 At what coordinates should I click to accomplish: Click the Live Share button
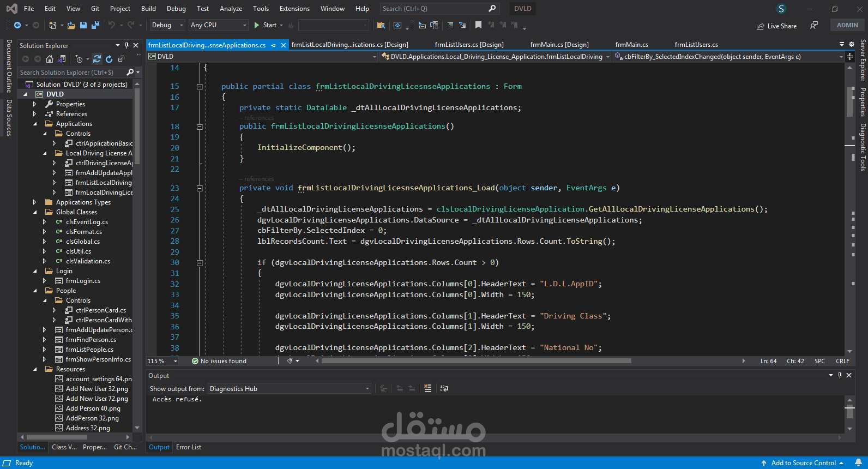coord(776,26)
